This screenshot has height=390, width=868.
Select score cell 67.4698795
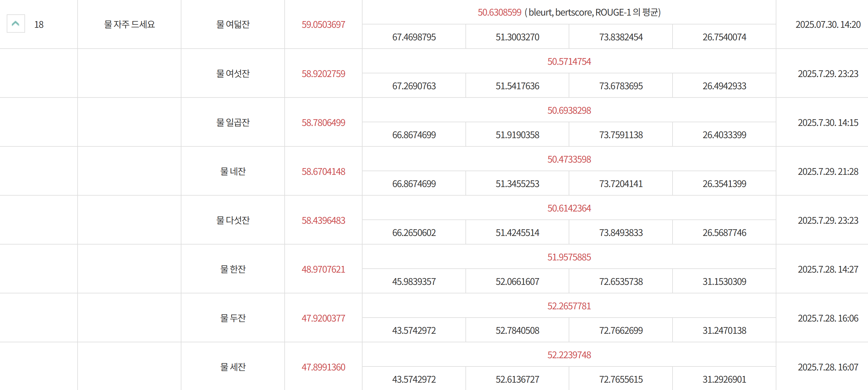pos(414,37)
